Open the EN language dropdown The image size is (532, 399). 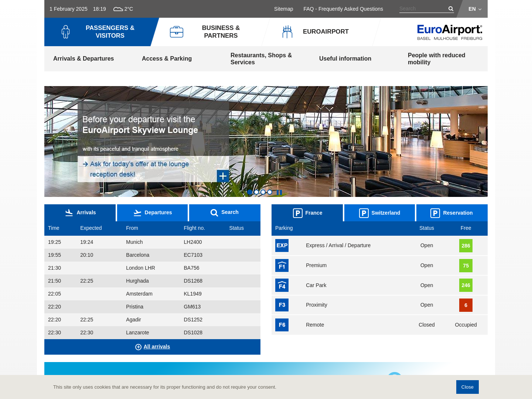click(x=475, y=9)
